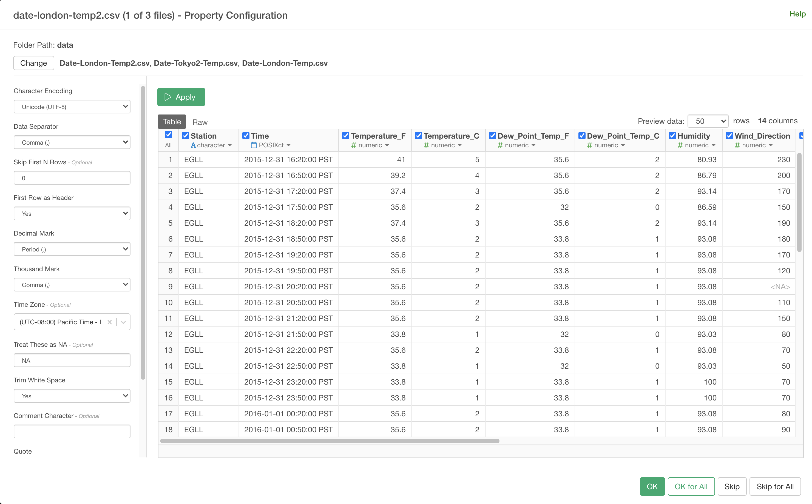Deselect the Humidity column checkbox
812x504 pixels.
(672, 136)
